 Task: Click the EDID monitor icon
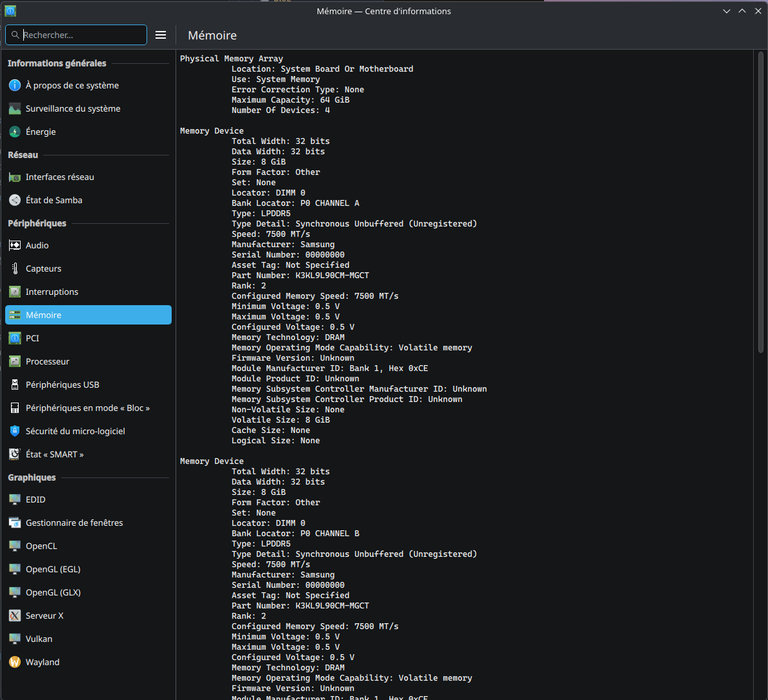pos(15,500)
